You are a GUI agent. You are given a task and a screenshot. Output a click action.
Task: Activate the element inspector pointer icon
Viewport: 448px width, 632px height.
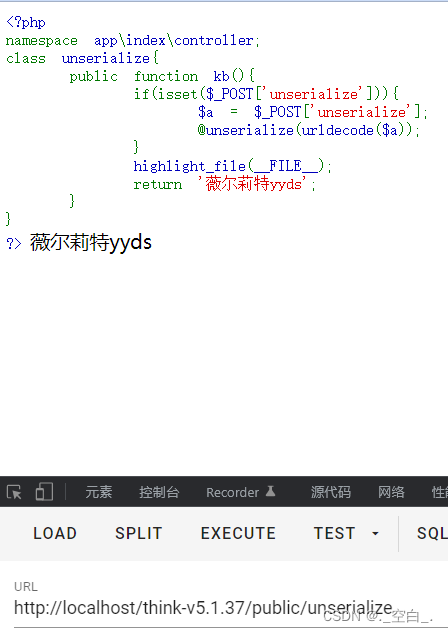click(x=14, y=492)
